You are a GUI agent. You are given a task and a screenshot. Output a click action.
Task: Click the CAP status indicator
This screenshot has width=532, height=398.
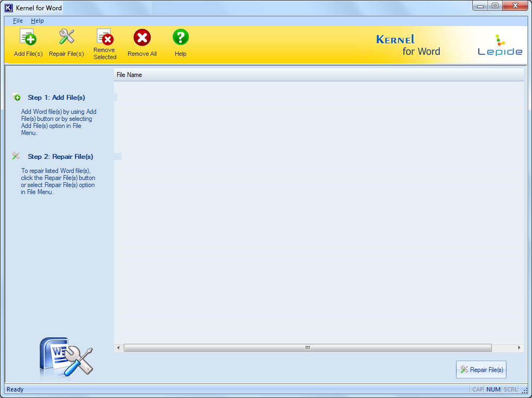(x=478, y=389)
